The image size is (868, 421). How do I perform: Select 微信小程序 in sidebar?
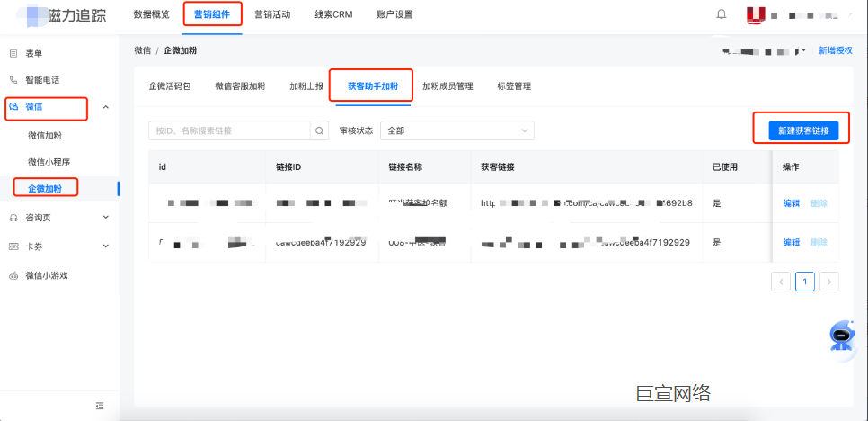click(49, 162)
